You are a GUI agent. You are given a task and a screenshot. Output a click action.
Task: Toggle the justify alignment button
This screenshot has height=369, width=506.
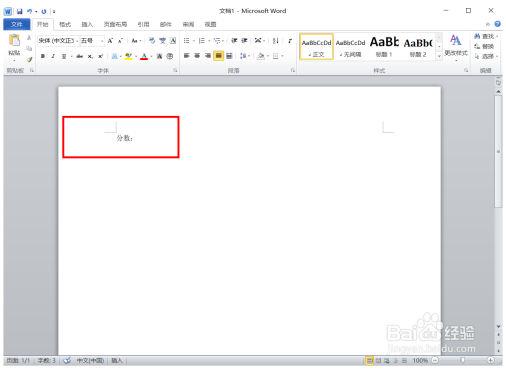coord(218,56)
